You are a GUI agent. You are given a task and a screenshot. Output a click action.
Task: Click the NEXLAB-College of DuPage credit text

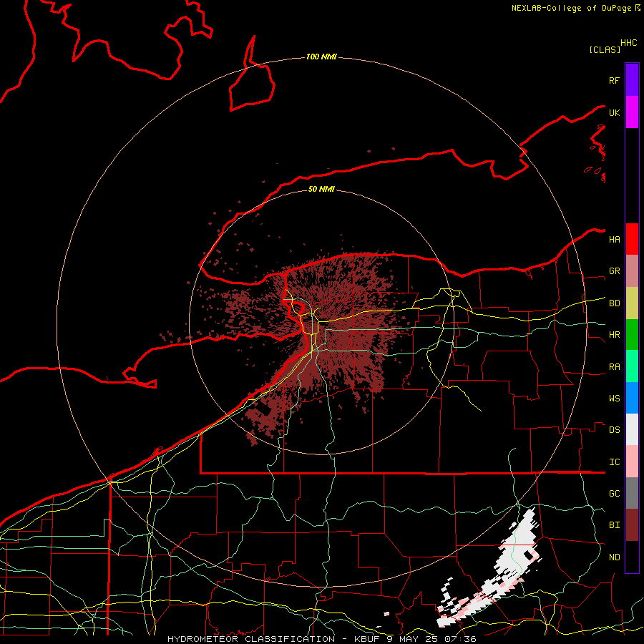pyautogui.click(x=572, y=8)
